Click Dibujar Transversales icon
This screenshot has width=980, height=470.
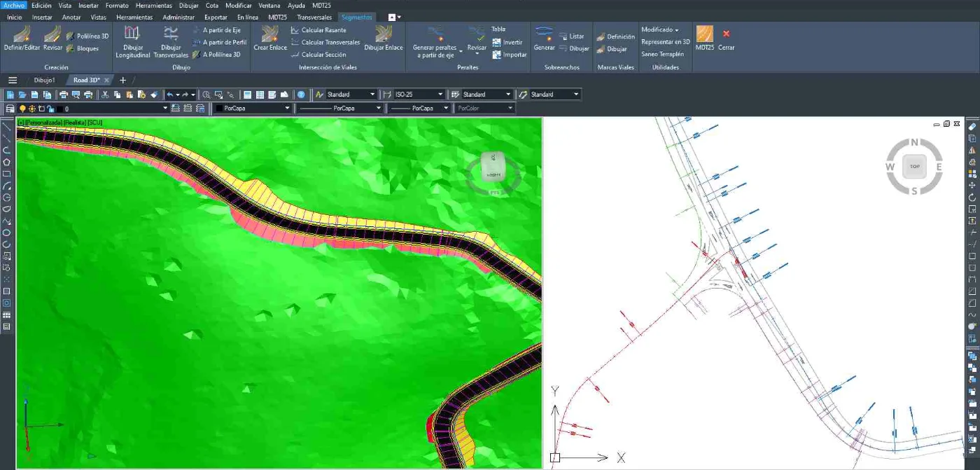[171, 34]
